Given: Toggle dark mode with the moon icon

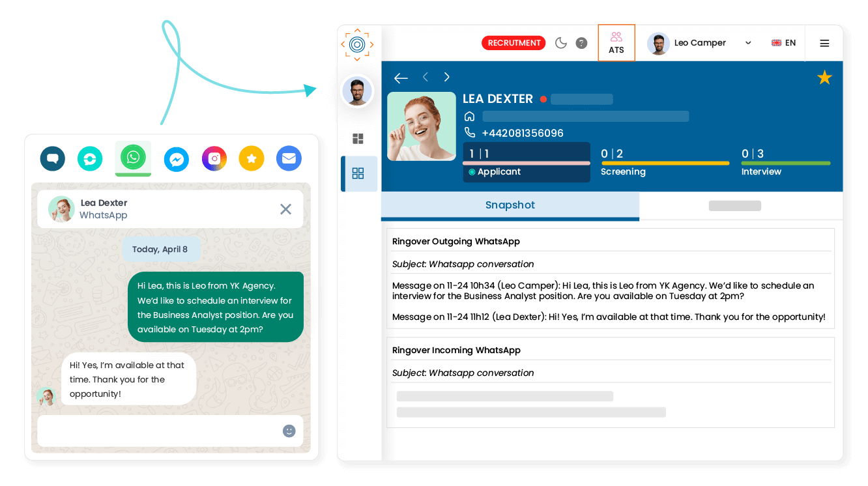Looking at the screenshot, I should (560, 42).
